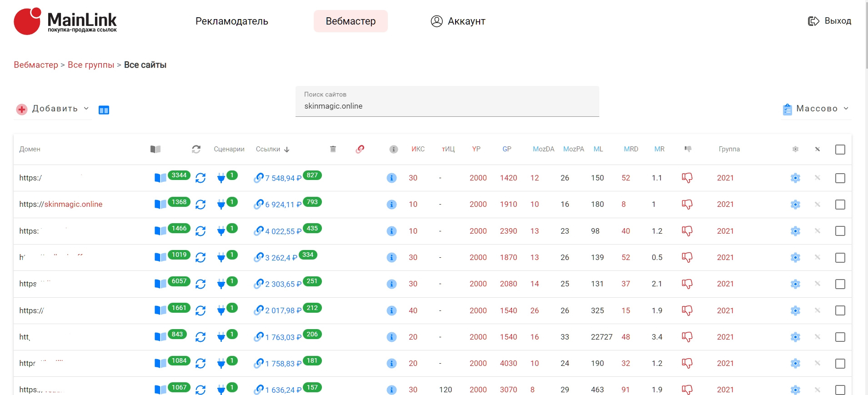Click the trash column header icon
The width and height of the screenshot is (868, 395).
[333, 149]
